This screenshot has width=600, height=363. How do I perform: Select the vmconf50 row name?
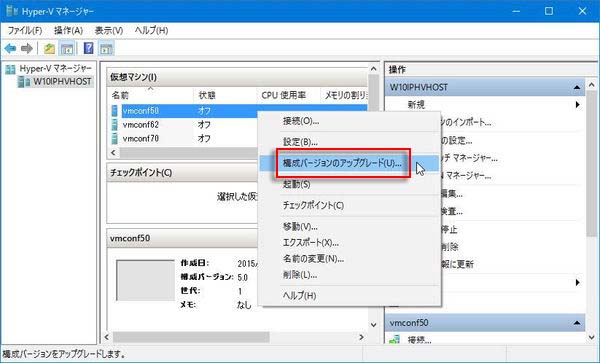click(141, 111)
